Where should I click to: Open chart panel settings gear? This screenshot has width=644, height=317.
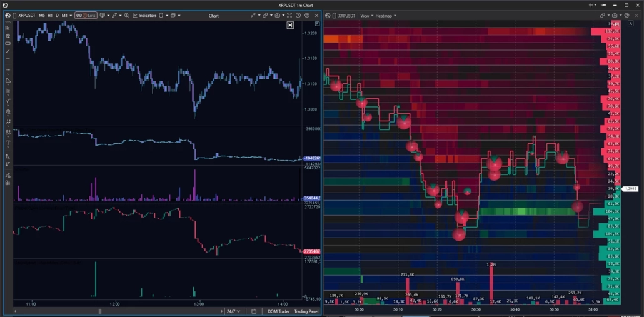click(307, 15)
